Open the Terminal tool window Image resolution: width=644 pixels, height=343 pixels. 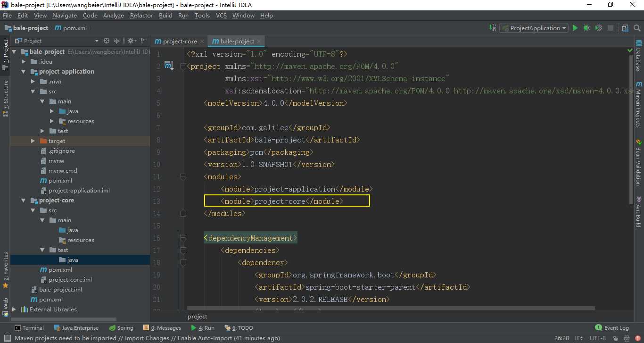click(x=29, y=328)
